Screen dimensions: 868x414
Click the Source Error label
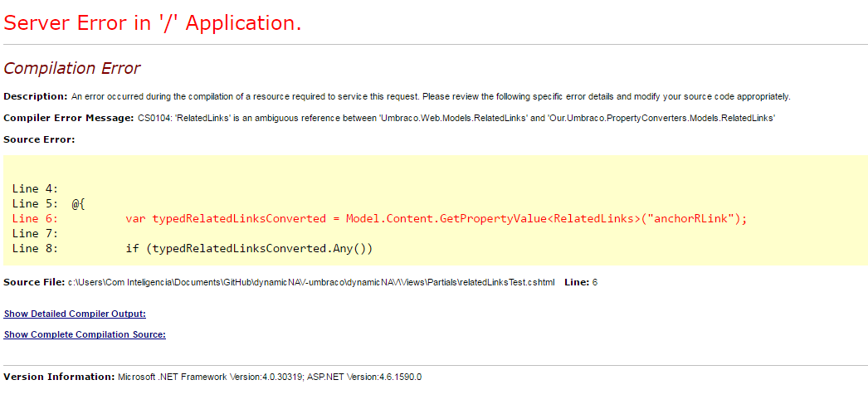[x=39, y=139]
